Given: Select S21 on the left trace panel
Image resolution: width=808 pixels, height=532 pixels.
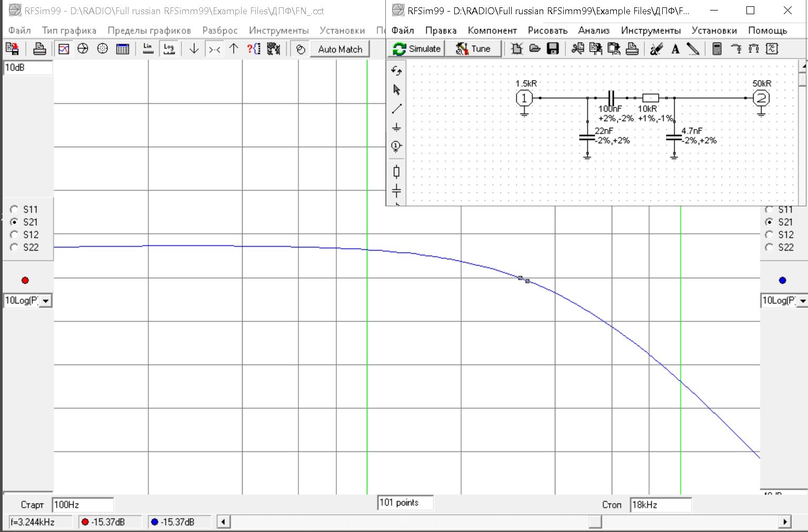Looking at the screenshot, I should [x=25, y=222].
